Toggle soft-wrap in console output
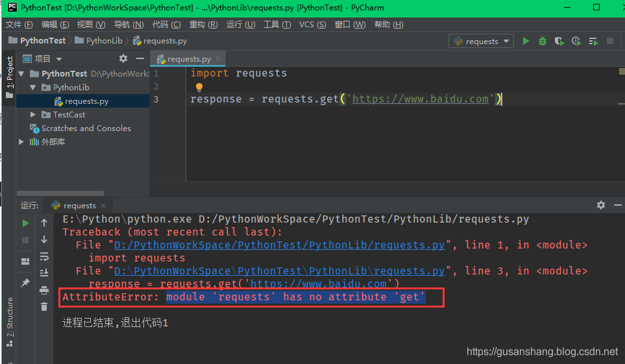The image size is (625, 364). (x=44, y=256)
